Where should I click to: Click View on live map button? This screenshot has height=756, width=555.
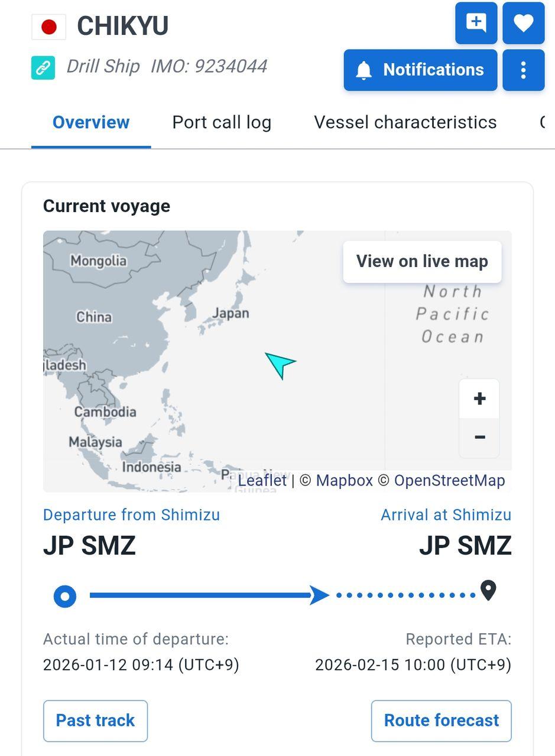click(x=422, y=261)
